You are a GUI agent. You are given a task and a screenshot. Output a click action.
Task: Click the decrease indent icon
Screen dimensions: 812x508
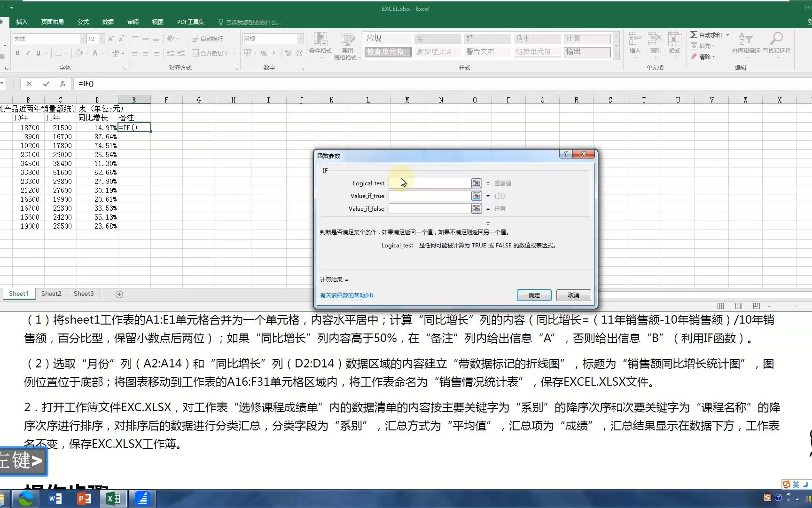pyautogui.click(x=171, y=53)
